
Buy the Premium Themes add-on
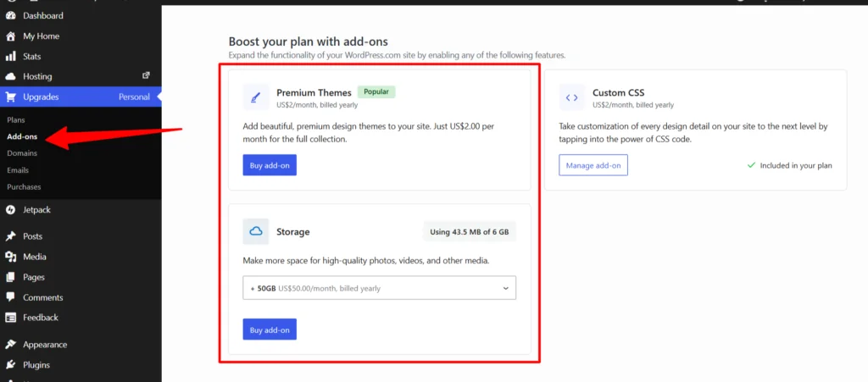point(270,165)
